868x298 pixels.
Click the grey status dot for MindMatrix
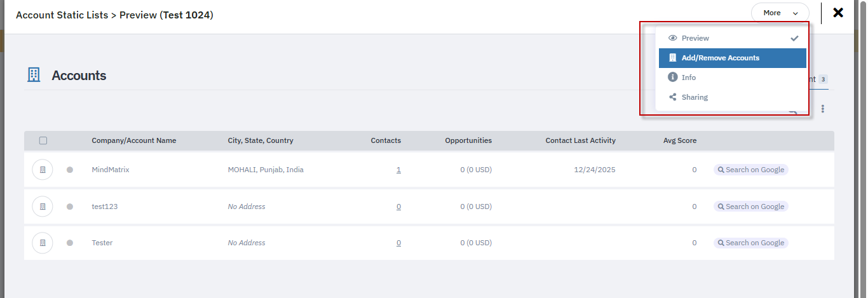[x=70, y=170]
